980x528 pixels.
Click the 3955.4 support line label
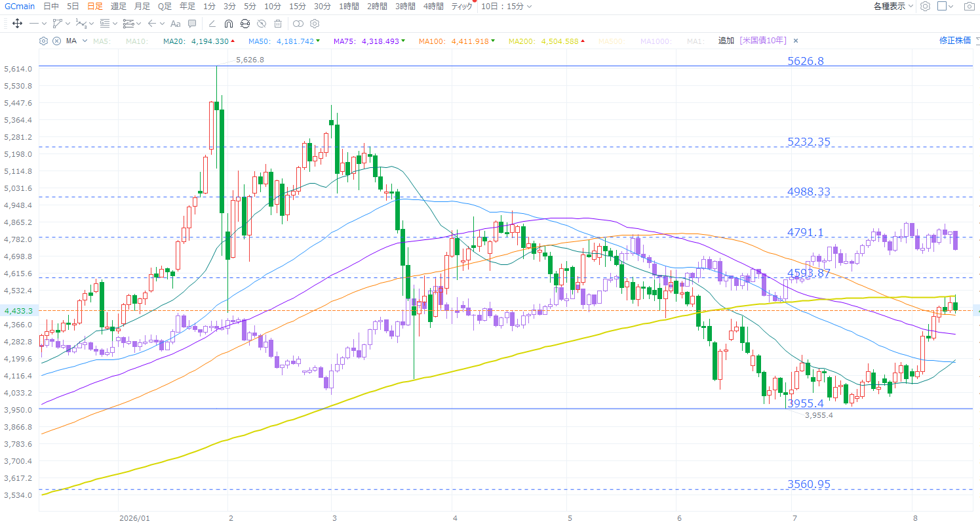[806, 402]
